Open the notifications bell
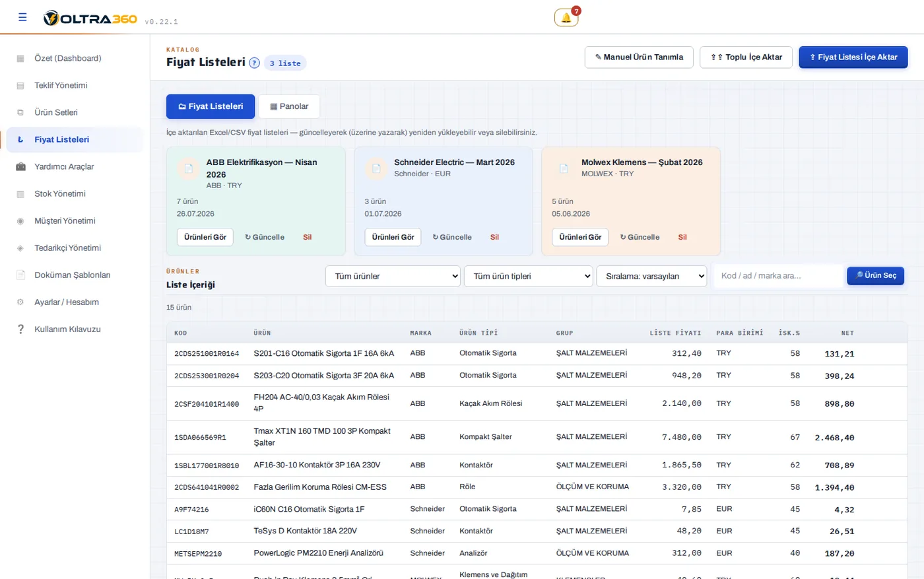Image resolution: width=924 pixels, height=579 pixels. [566, 18]
